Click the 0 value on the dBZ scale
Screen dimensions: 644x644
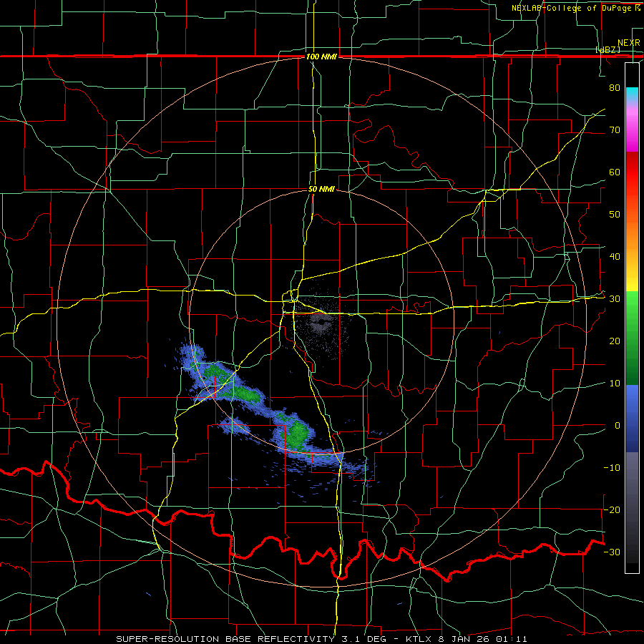(x=618, y=426)
